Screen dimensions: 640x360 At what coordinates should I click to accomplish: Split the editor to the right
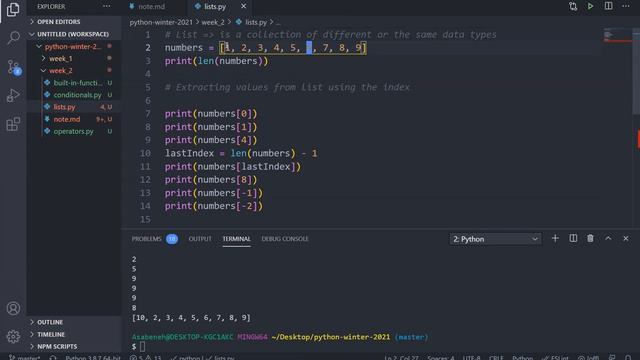608,7
